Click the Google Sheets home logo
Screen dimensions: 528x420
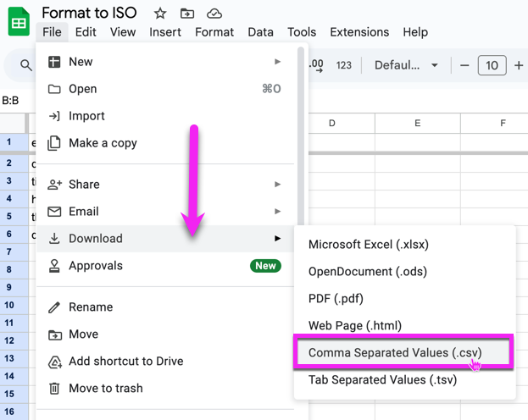point(19,21)
